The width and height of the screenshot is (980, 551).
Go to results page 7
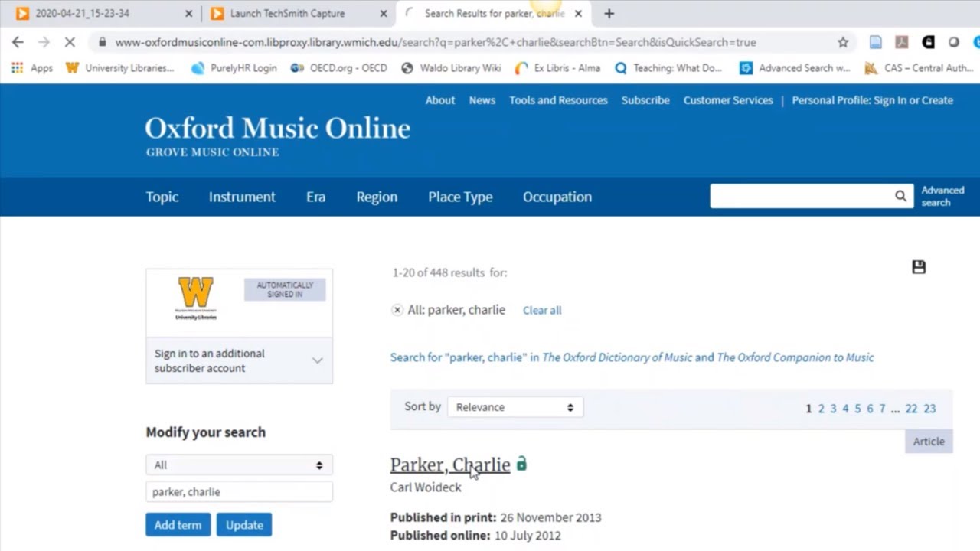coord(882,409)
